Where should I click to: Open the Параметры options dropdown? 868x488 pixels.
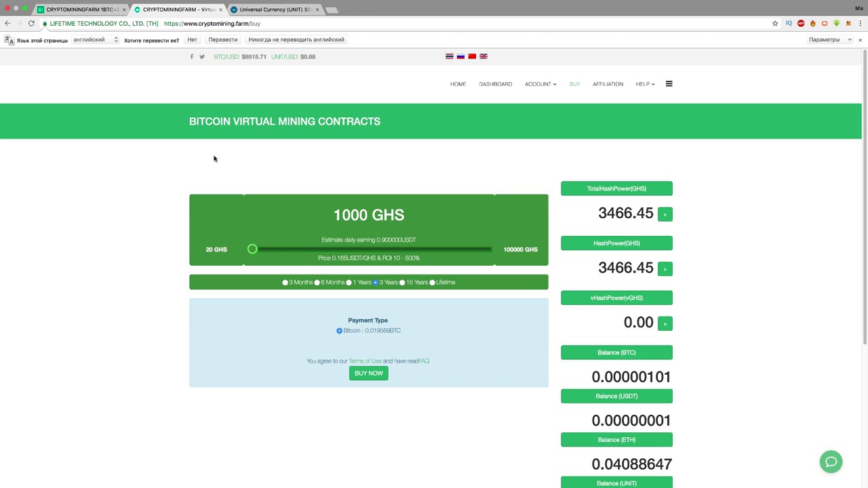click(x=830, y=40)
